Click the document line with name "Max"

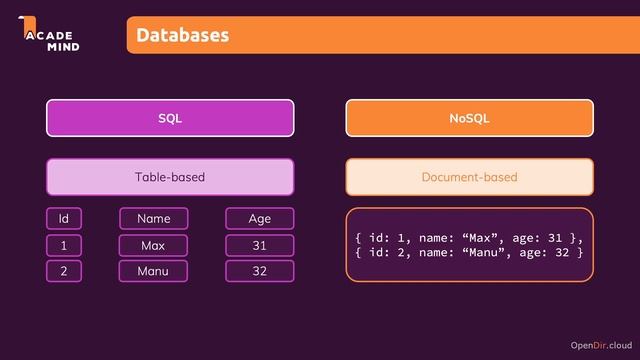(x=469, y=238)
